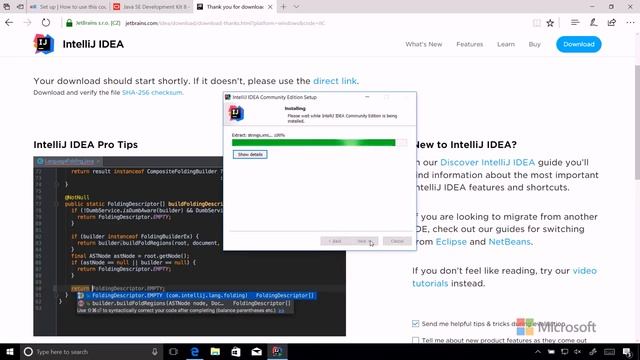Viewport: 640px width, 360px height.
Task: Click the Eclipse migration link
Action: pyautogui.click(x=451, y=242)
